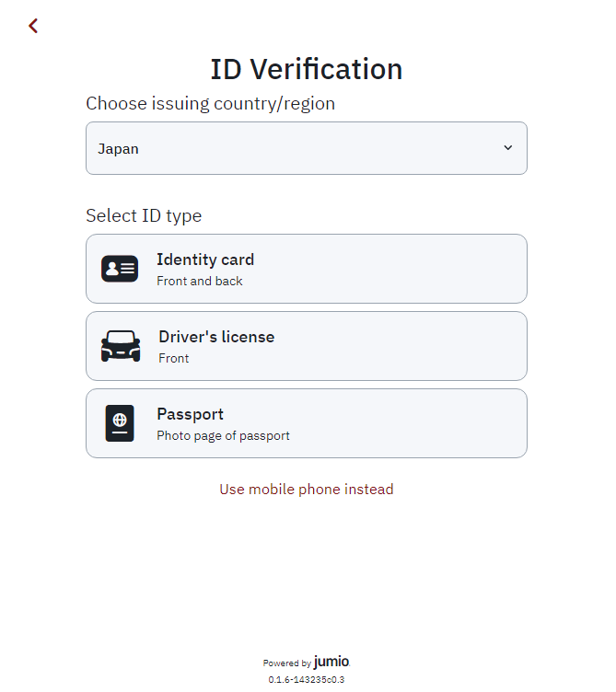The image size is (616, 692).
Task: Click the back arrow icon
Action: (x=33, y=26)
